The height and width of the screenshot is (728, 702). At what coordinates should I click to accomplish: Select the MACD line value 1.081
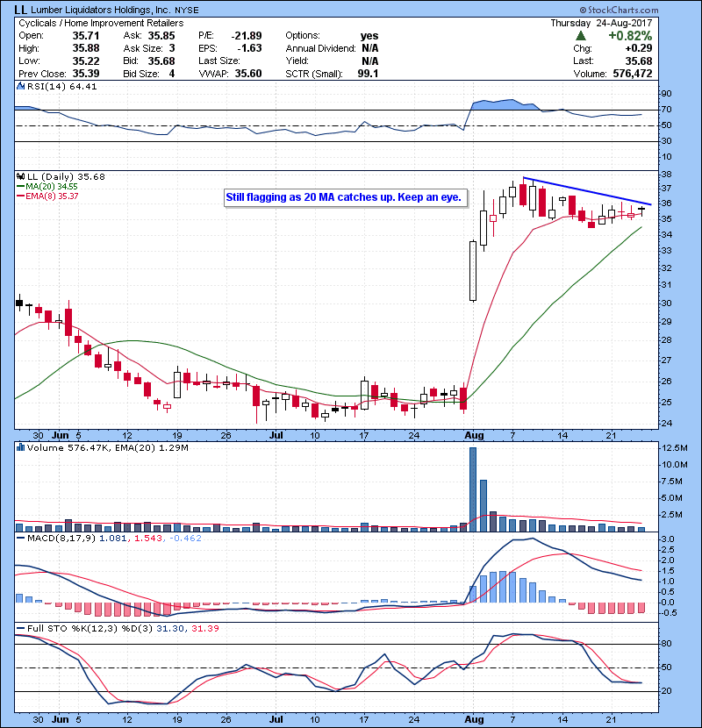tap(115, 539)
